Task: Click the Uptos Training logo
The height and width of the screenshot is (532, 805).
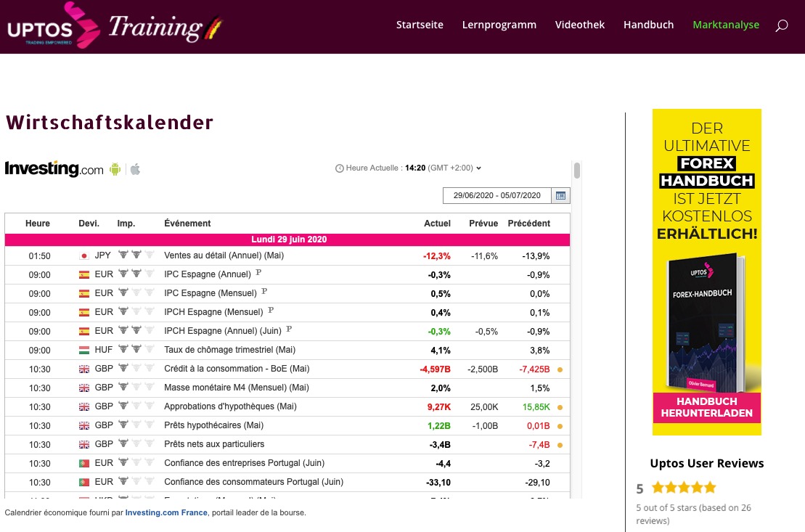Action: pyautogui.click(x=115, y=25)
